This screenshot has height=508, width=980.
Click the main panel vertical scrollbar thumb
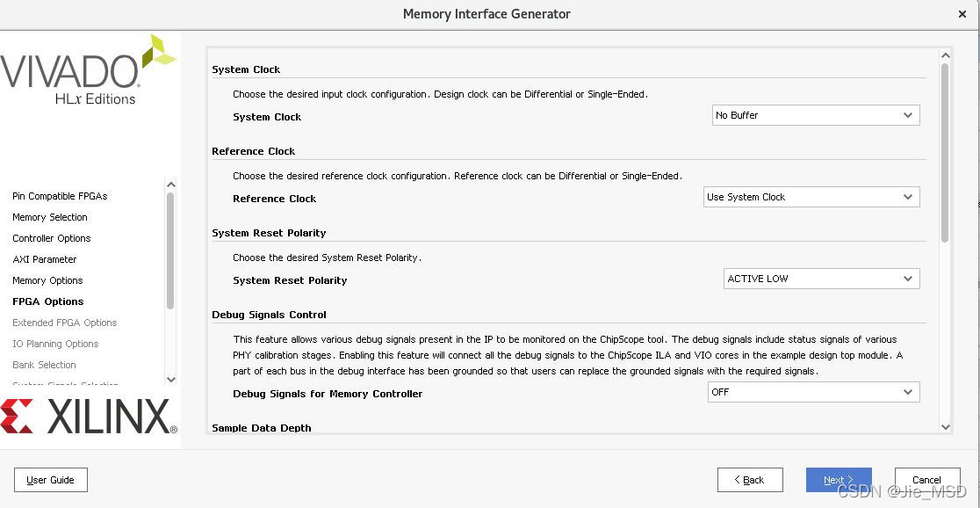coord(946,153)
